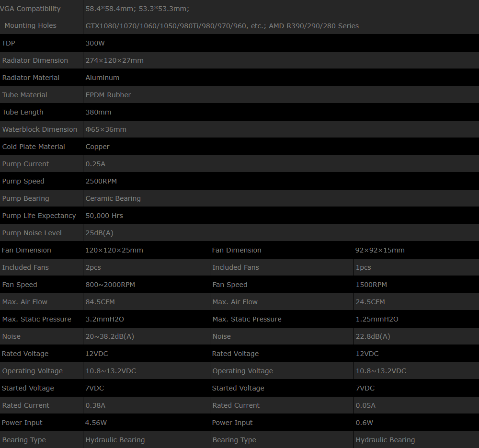Click the 2500RPM pump speed value

point(101,181)
